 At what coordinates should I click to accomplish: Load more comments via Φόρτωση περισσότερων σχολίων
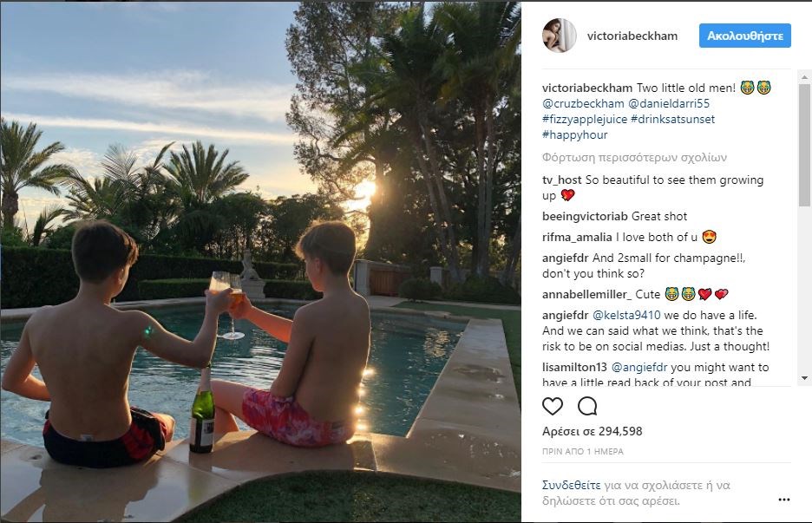coord(634,157)
